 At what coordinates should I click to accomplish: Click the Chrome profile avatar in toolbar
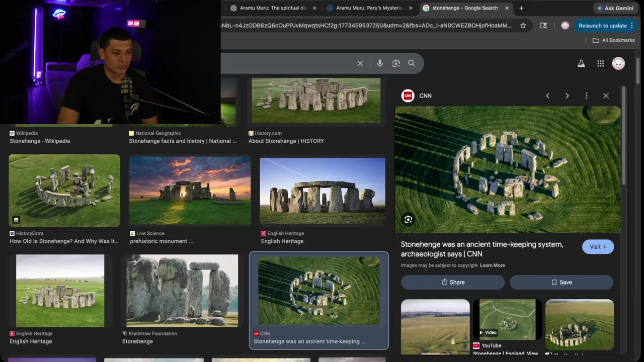click(x=565, y=26)
